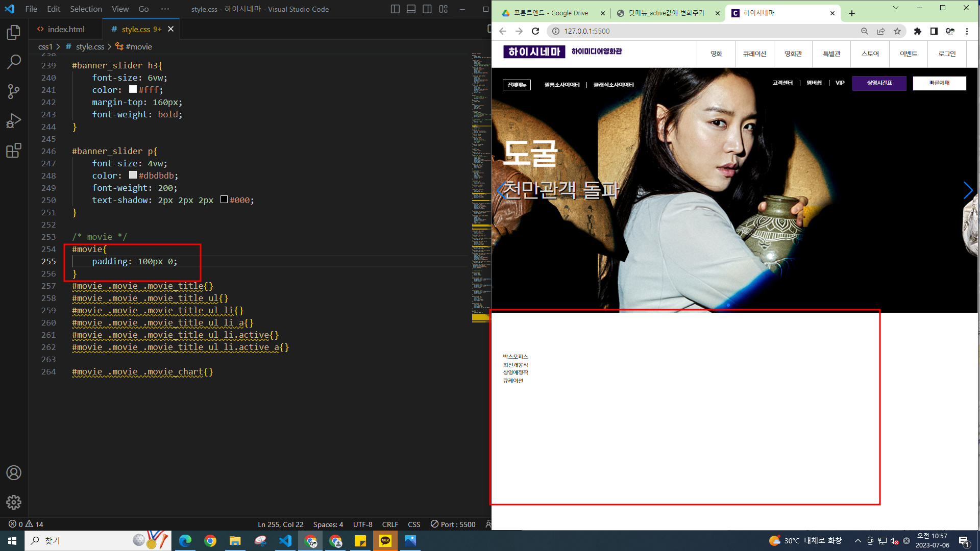Open the Manage gear menu
Image resolution: width=980 pixels, height=551 pixels.
(14, 502)
